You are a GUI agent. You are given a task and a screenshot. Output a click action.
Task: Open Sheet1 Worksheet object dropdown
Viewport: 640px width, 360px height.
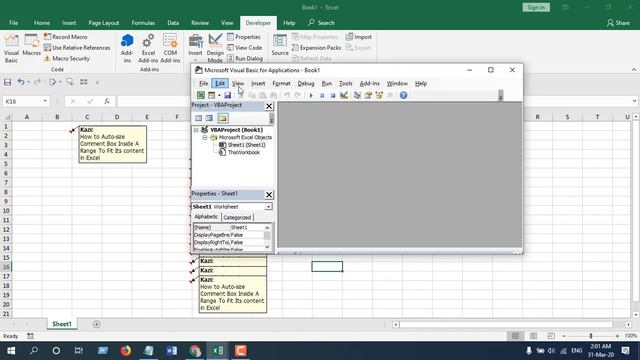(x=268, y=207)
